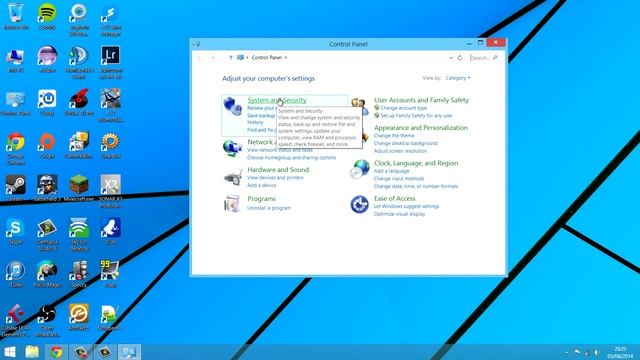Click Change desktop background
This screenshot has width=640, height=360.
405,143
